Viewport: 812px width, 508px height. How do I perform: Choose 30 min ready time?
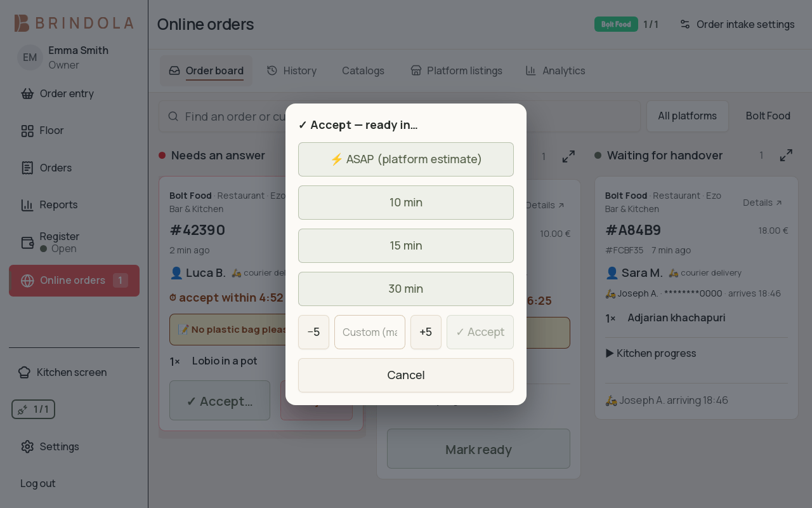click(406, 289)
